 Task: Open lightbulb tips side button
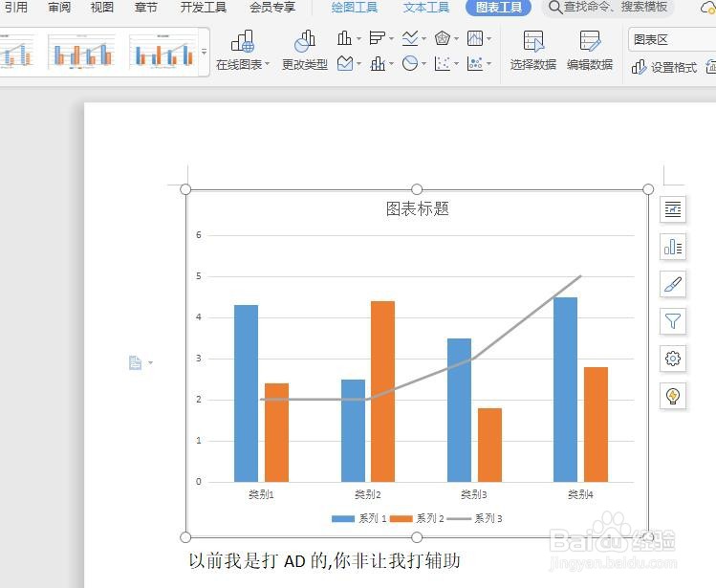tap(673, 396)
